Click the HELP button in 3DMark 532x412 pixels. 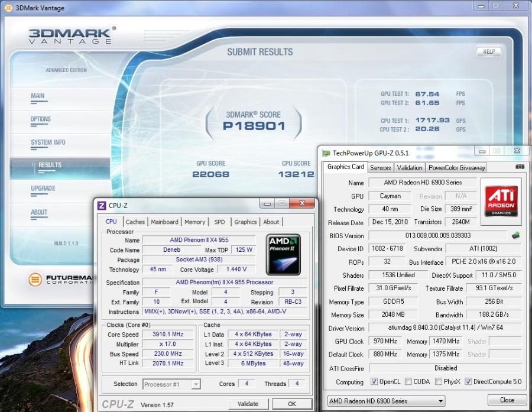489,51
